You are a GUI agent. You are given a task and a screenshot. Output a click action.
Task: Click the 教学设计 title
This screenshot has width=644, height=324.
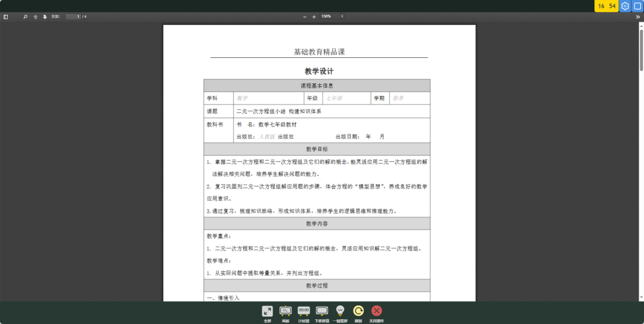[319, 71]
